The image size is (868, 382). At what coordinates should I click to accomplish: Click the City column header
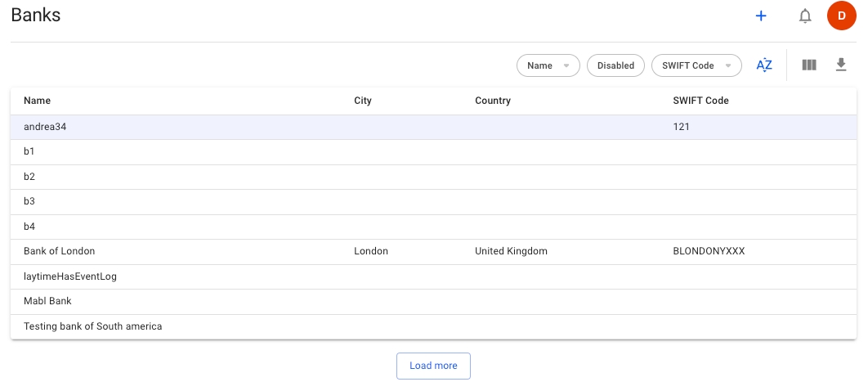pos(363,101)
